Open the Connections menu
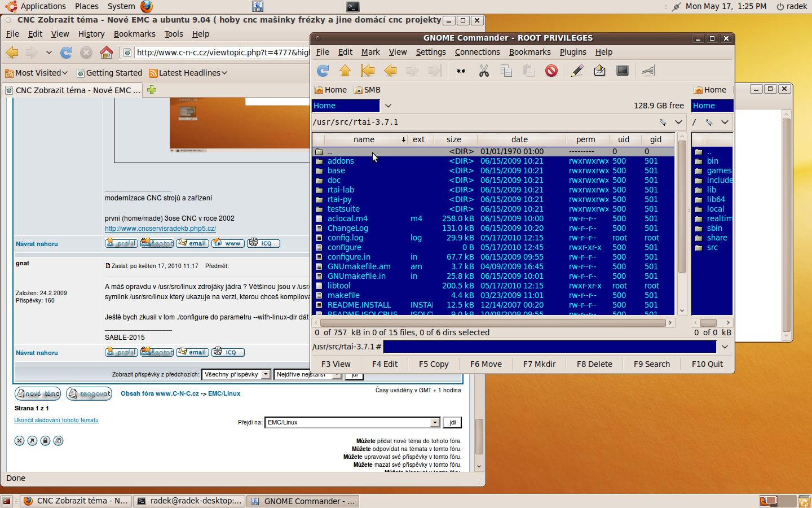This screenshot has width=812, height=508. click(477, 52)
